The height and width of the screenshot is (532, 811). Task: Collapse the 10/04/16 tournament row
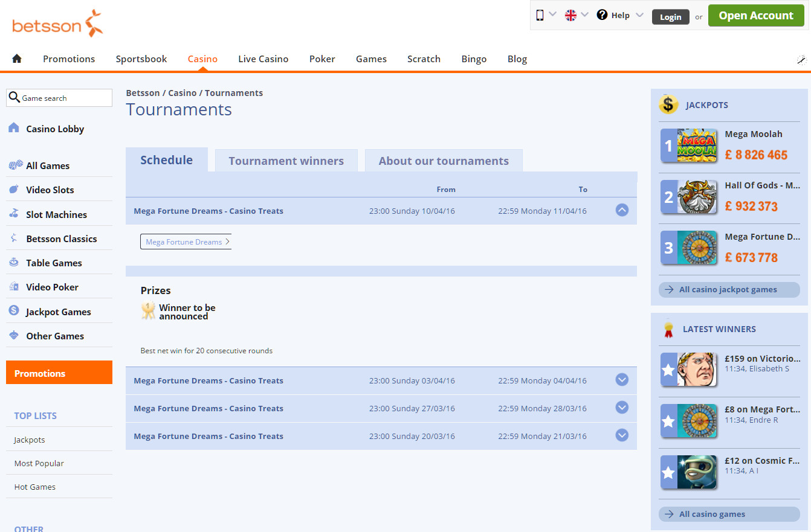click(x=622, y=210)
